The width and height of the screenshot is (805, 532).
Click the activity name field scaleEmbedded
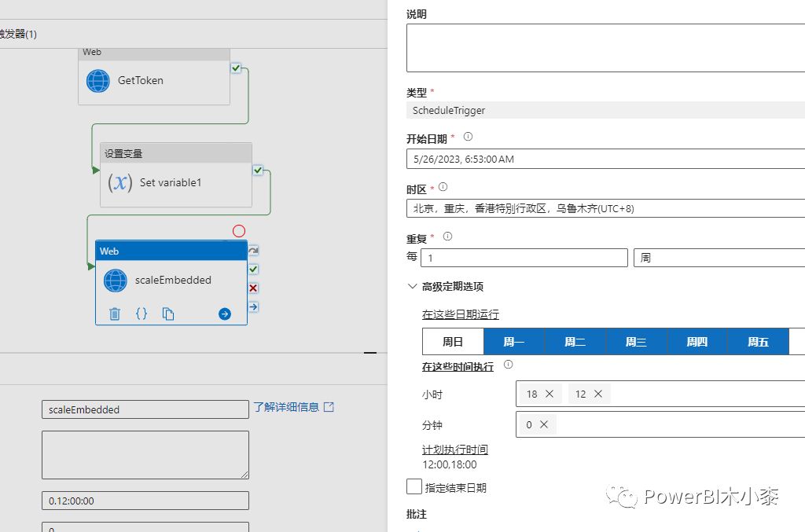(x=145, y=409)
